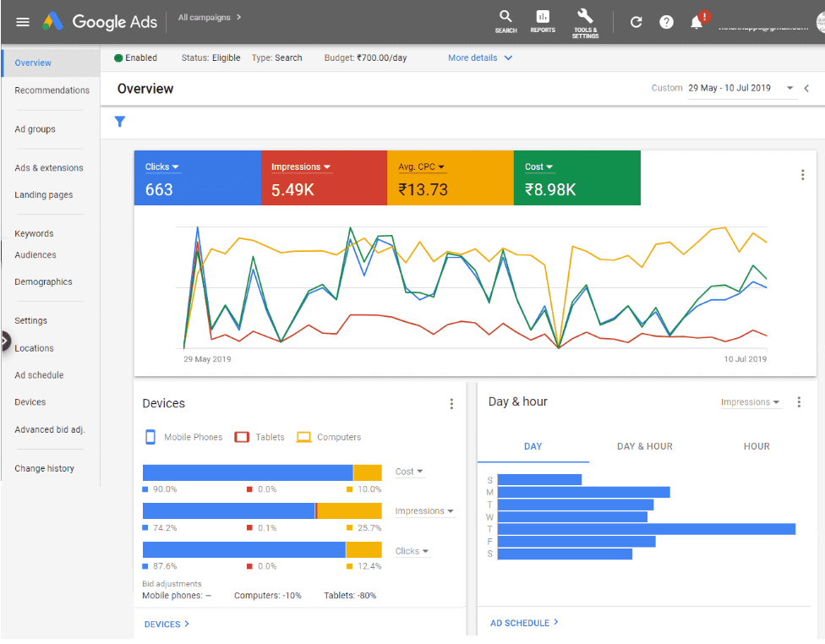Click the 29 May 2019 axis label
This screenshot has height=644, width=825.
coord(207,359)
